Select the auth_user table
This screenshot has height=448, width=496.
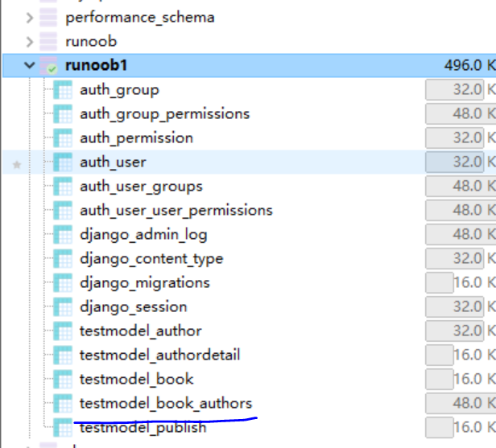(x=113, y=162)
